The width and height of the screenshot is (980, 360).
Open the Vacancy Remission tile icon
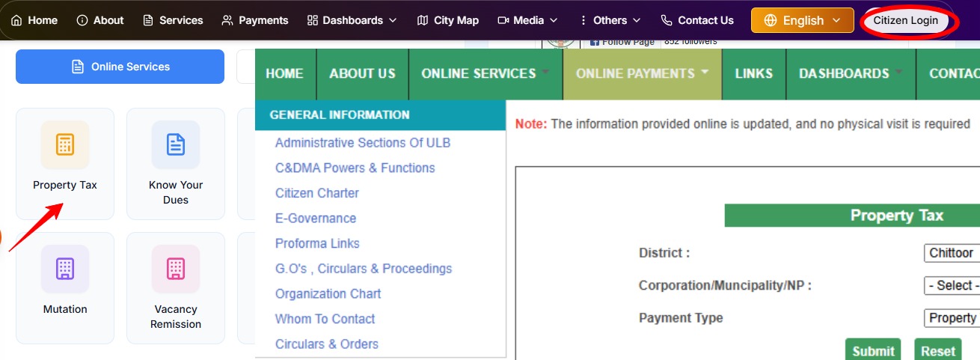[176, 269]
